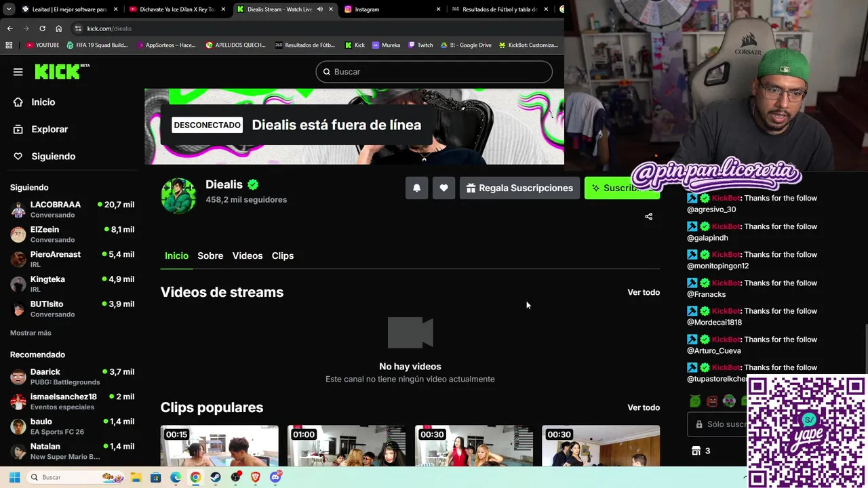Switch to the Dichavate Ya YouTube tab
Screen dimensions: 868x488
(x=176, y=9)
